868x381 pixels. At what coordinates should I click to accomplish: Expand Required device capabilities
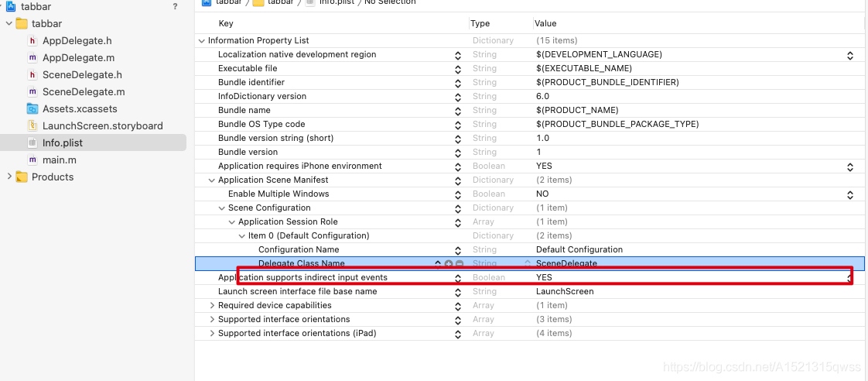point(211,305)
